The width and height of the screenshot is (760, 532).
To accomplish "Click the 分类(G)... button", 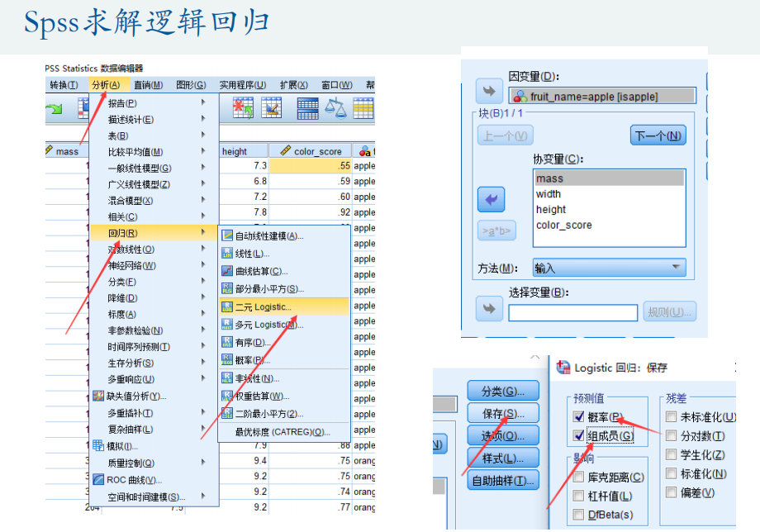I will [503, 391].
